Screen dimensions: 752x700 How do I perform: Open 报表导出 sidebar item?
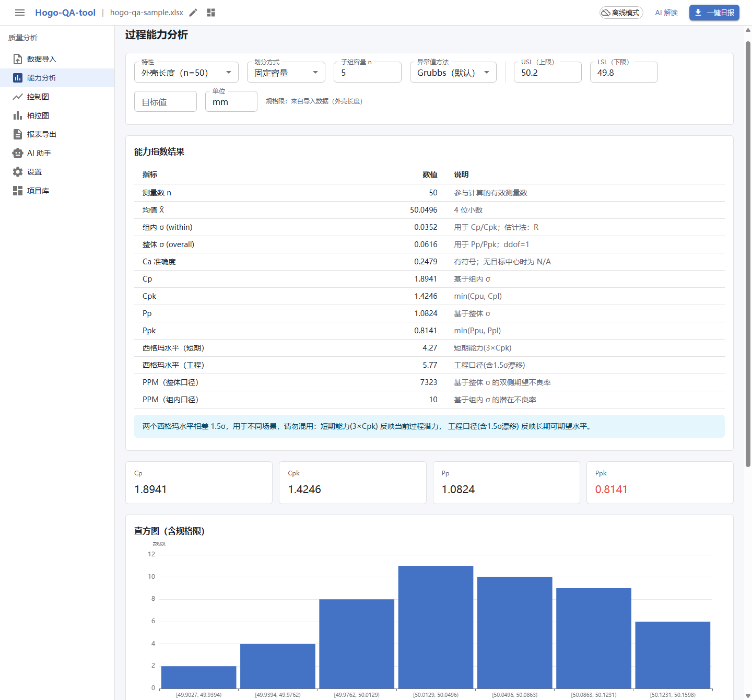[x=57, y=134]
